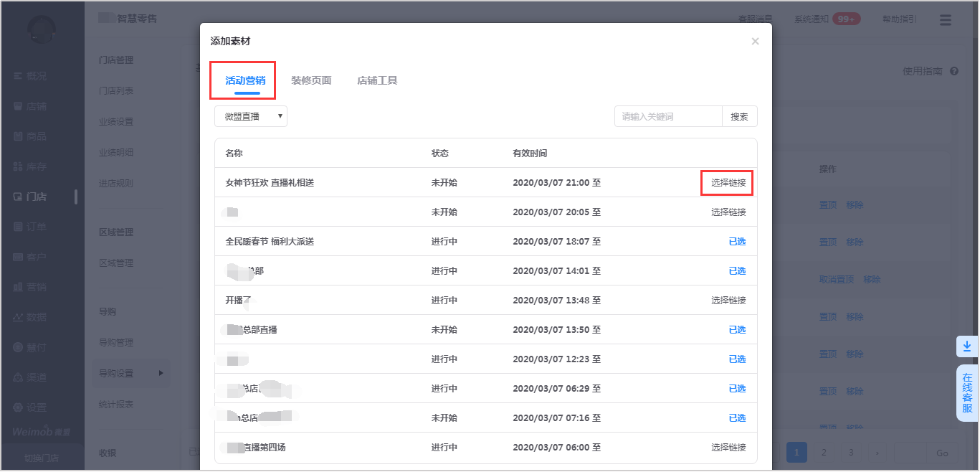Open 业绩明细 in the secondary menu
This screenshot has height=472, width=980.
pyautogui.click(x=116, y=153)
